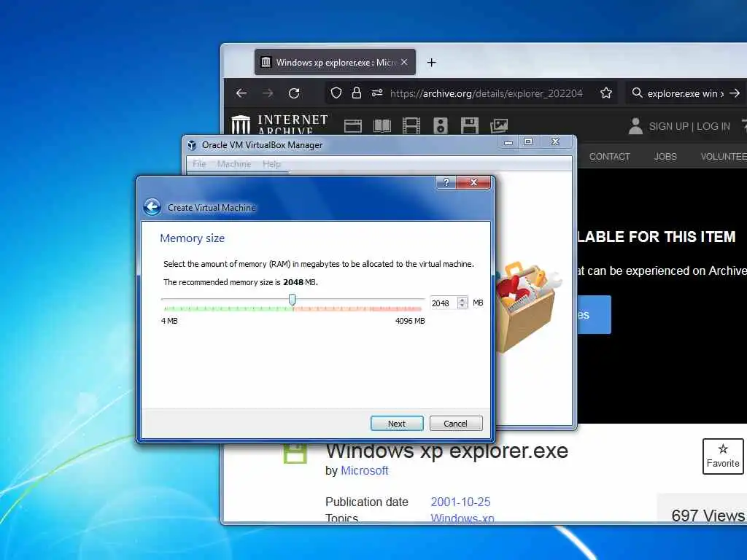
Task: Click the green software floppy item icon
Action: [295, 453]
